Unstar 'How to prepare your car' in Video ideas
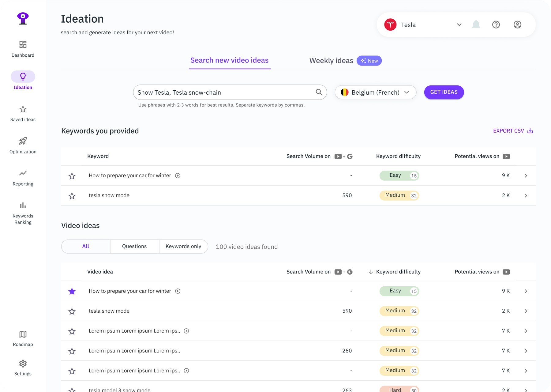 72,291
